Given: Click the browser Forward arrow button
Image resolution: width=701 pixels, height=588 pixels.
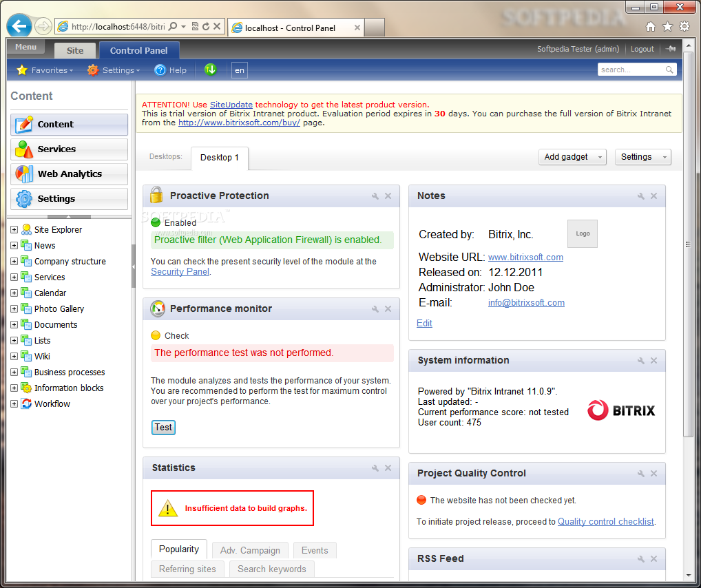Looking at the screenshot, I should [x=43, y=26].
